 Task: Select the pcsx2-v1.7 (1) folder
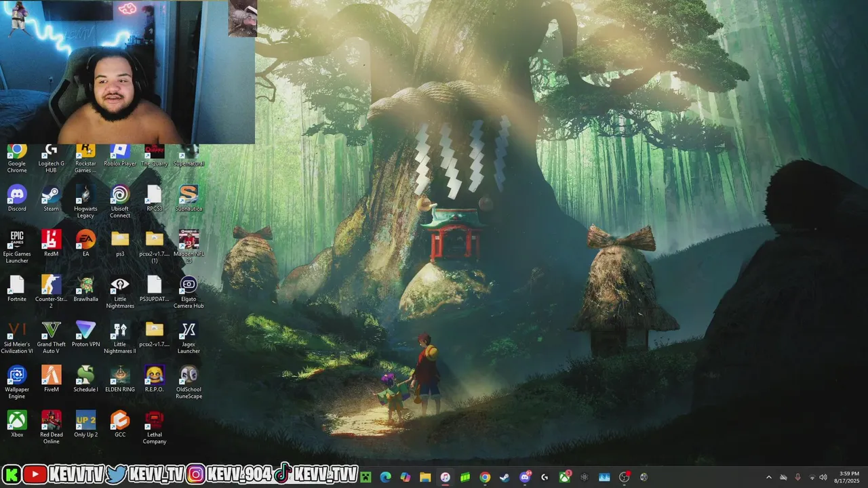(154, 247)
